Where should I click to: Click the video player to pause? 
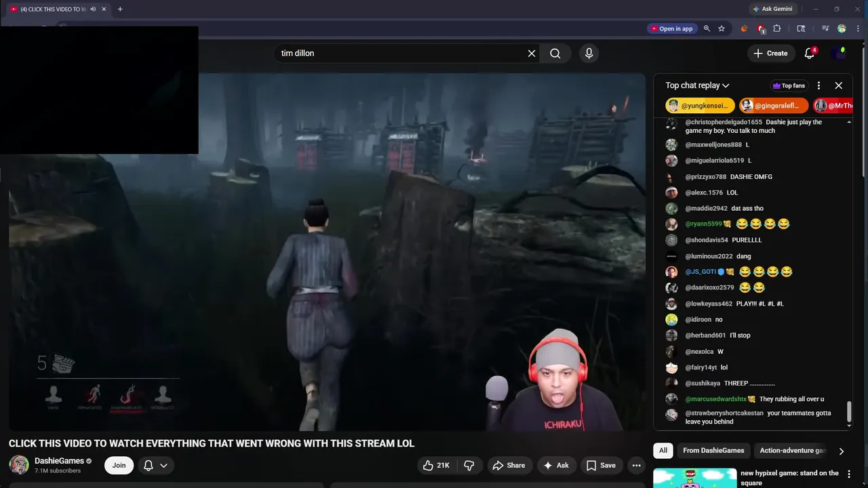click(327, 251)
